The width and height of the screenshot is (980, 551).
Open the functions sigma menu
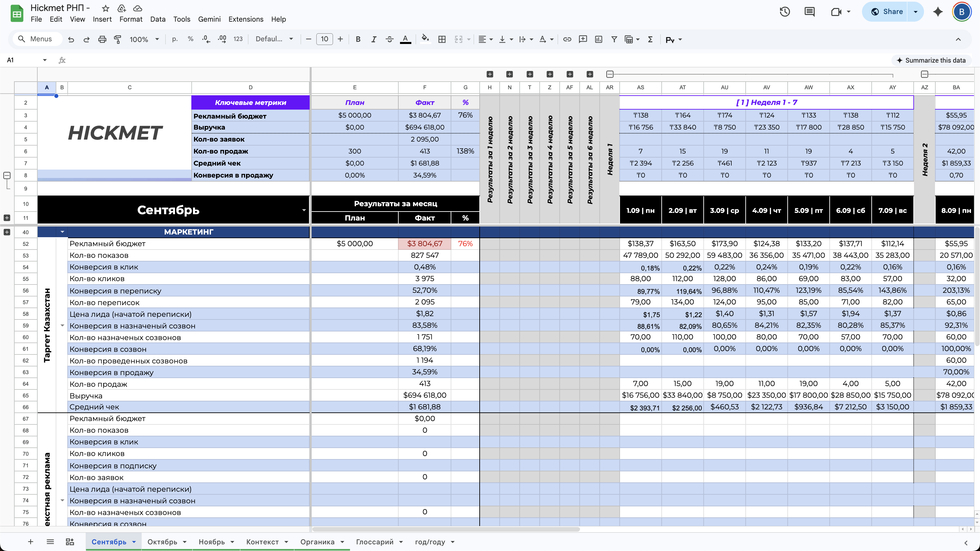650,39
